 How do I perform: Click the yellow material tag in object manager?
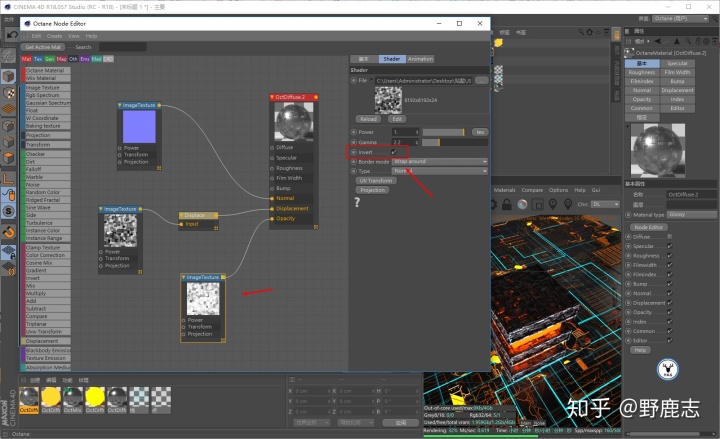point(498,43)
